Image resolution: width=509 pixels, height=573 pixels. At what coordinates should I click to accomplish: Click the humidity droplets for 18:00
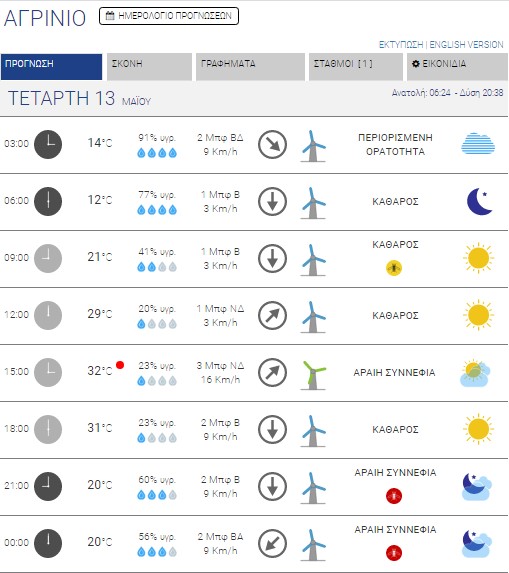(157, 438)
